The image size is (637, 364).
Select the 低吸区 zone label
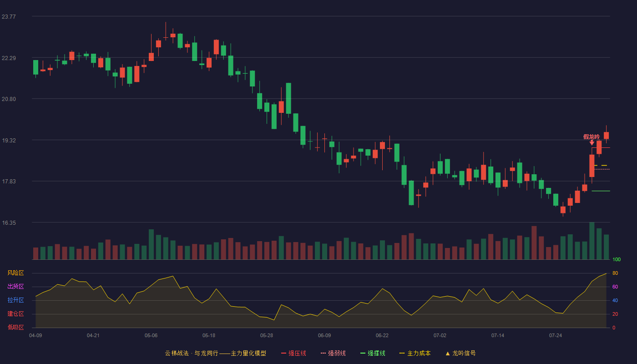click(15, 327)
